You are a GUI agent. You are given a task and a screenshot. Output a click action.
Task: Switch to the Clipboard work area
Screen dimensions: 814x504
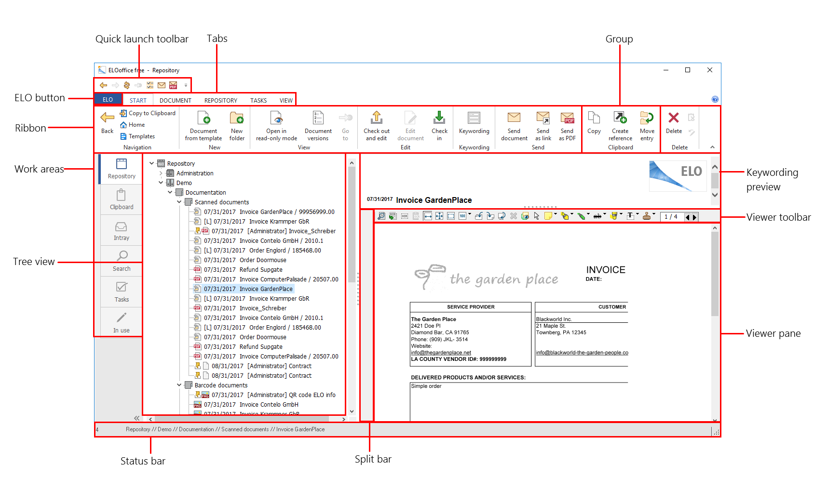tap(122, 199)
